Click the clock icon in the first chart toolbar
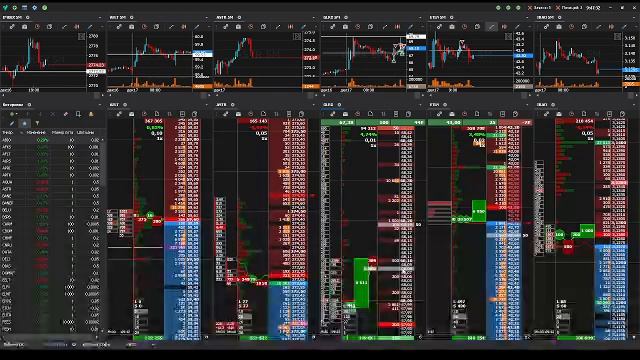This screenshot has width=640, height=360. click(x=37, y=27)
